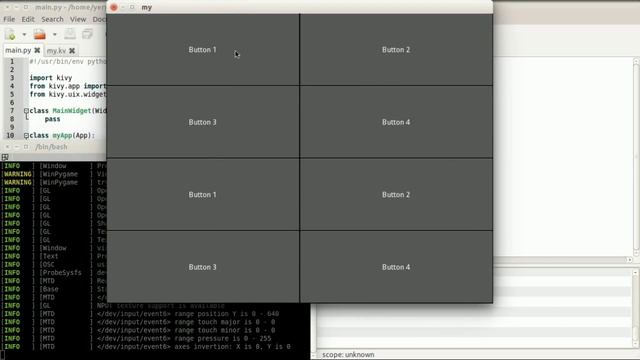Click the top Button 1 in Kivy window
640x360 pixels.
203,50
